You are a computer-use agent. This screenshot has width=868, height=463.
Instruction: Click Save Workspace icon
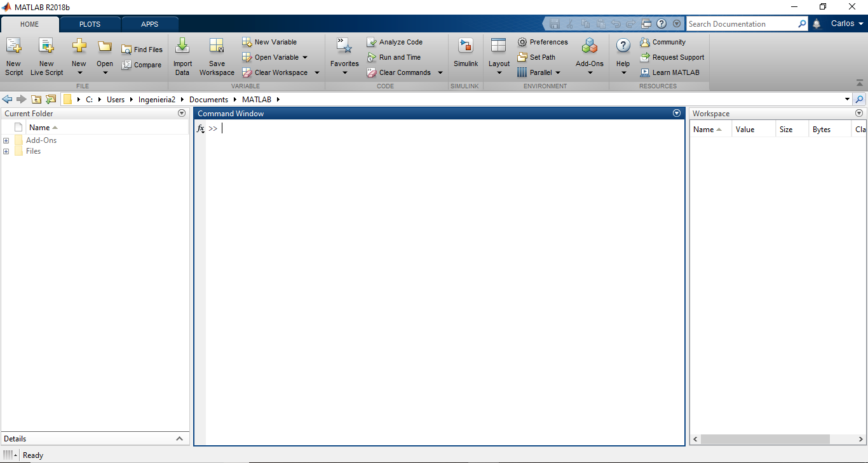[217, 46]
